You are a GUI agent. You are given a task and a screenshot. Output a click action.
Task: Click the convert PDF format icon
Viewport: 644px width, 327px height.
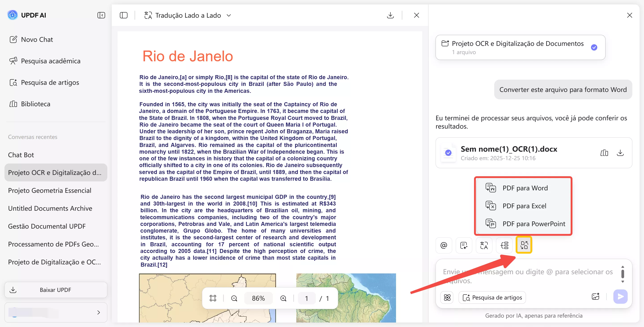524,245
